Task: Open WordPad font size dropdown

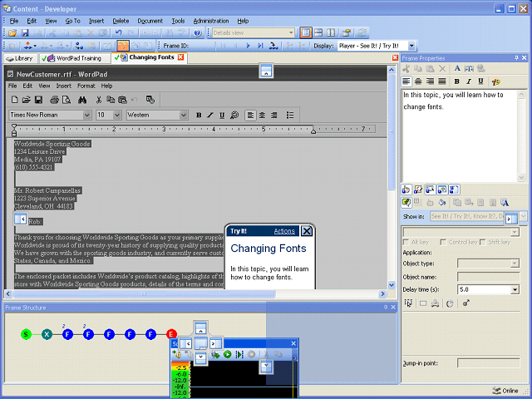Action: pos(117,116)
